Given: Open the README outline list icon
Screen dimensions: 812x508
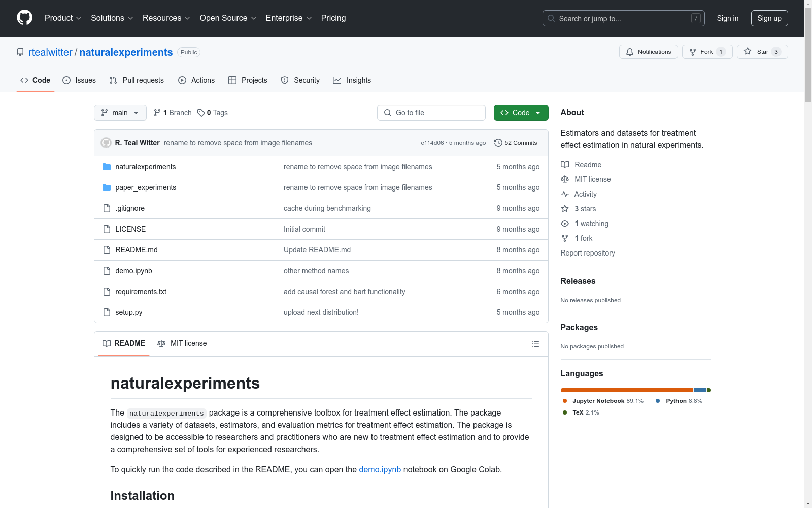Looking at the screenshot, I should click(535, 344).
